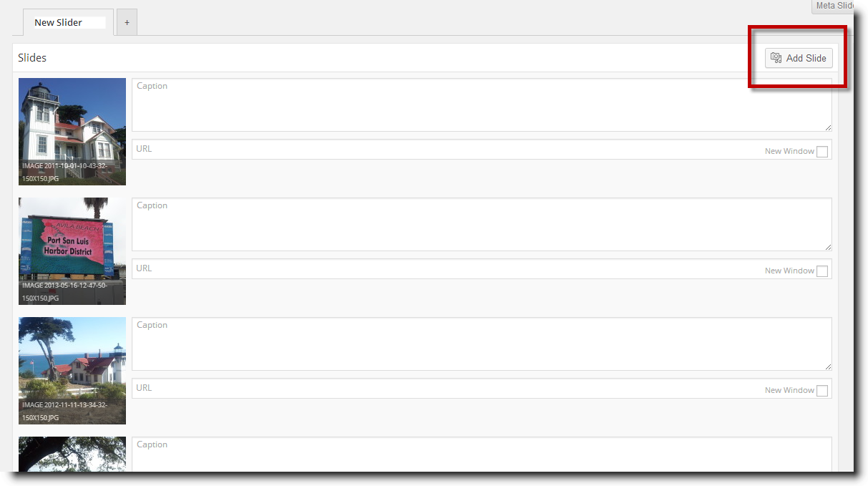Focus the third slide's Caption textarea
Screen dimensions: 868x486
tap(482, 344)
